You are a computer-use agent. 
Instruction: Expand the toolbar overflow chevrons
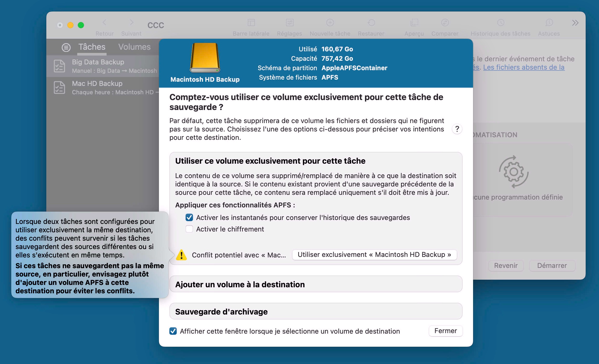pyautogui.click(x=575, y=23)
